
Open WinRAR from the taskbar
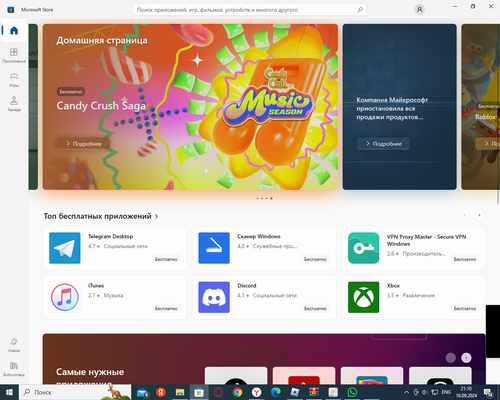(x=314, y=392)
